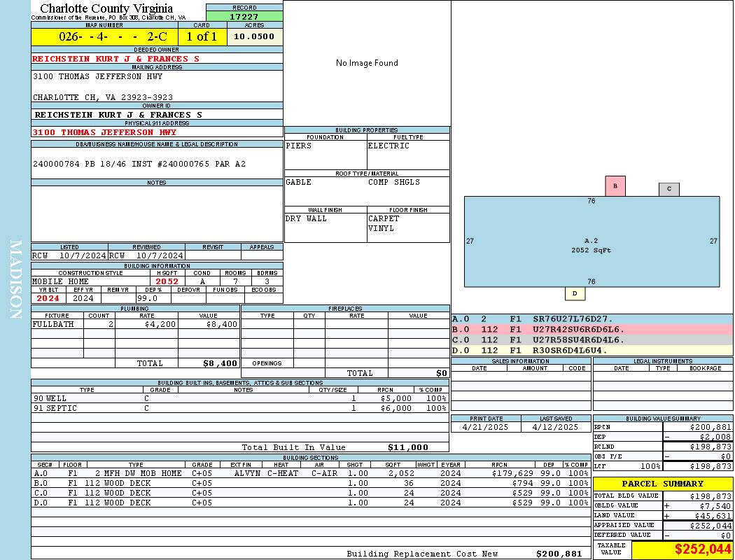Click Building Replacement Cost New $200,881
735x560 pixels.
559,554
